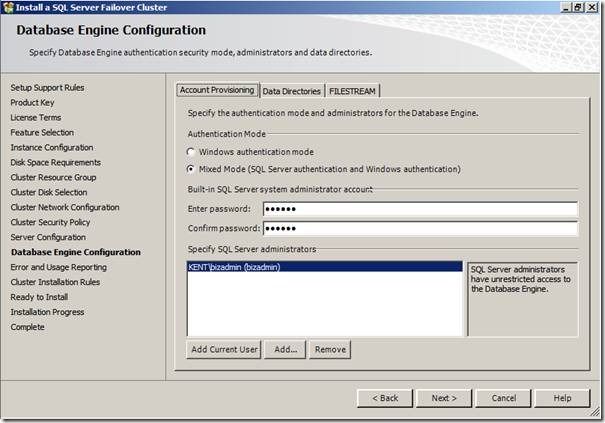The height and width of the screenshot is (423, 605).
Task: Open the Help button
Action: [563, 398]
